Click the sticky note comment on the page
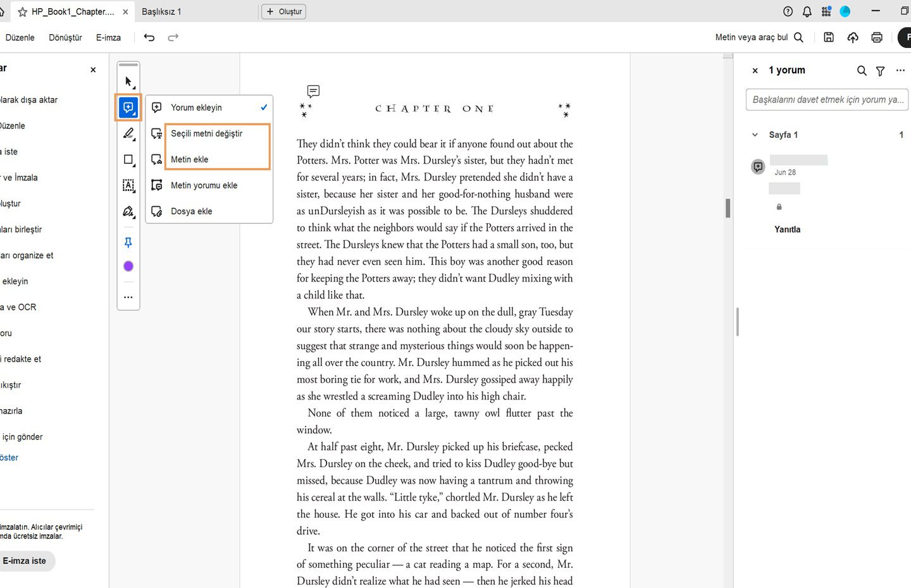Viewport: 911px width, 588px height. coord(313,92)
